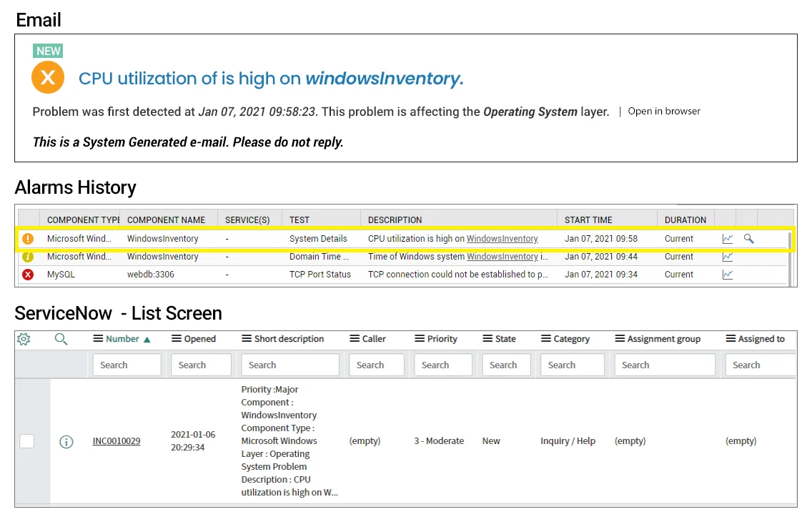Viewport: 812px width, 522px height.
Task: Click the orange X alert icon in the email
Action: click(x=48, y=78)
